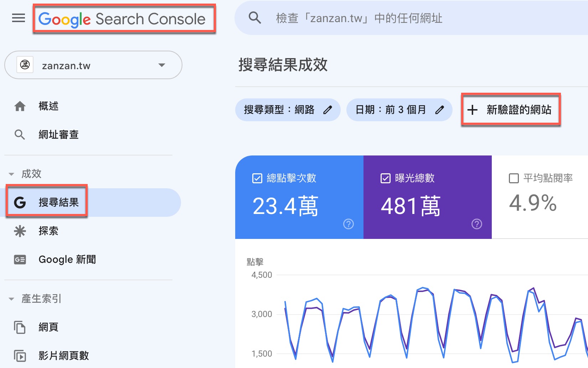This screenshot has width=588, height=368.
Task: Open the 網頁 indexing report
Action: 48,327
